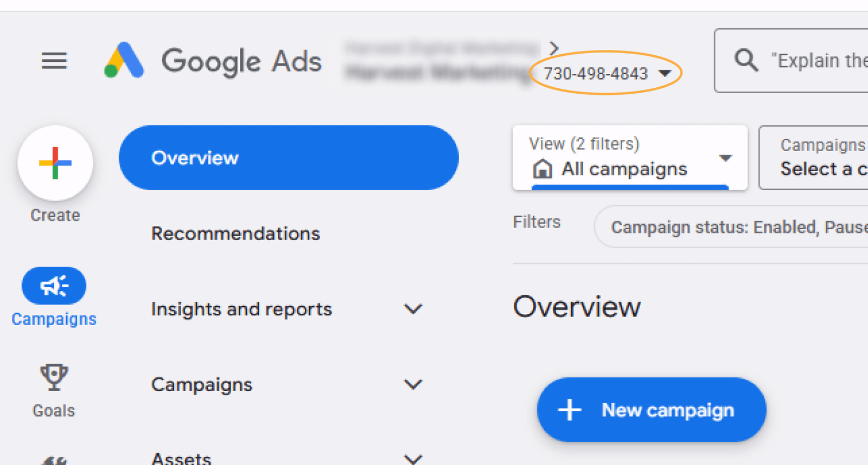The width and height of the screenshot is (868, 465).
Task: Open the View All campaigns dropdown
Action: click(630, 158)
